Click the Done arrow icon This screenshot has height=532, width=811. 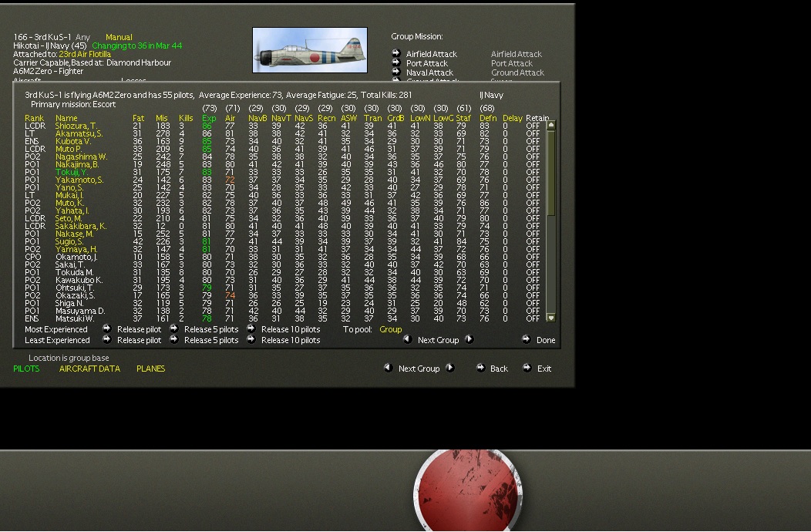point(526,339)
